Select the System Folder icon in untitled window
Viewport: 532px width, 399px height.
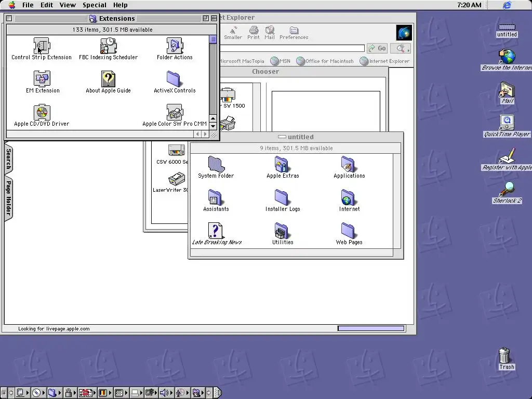click(216, 164)
